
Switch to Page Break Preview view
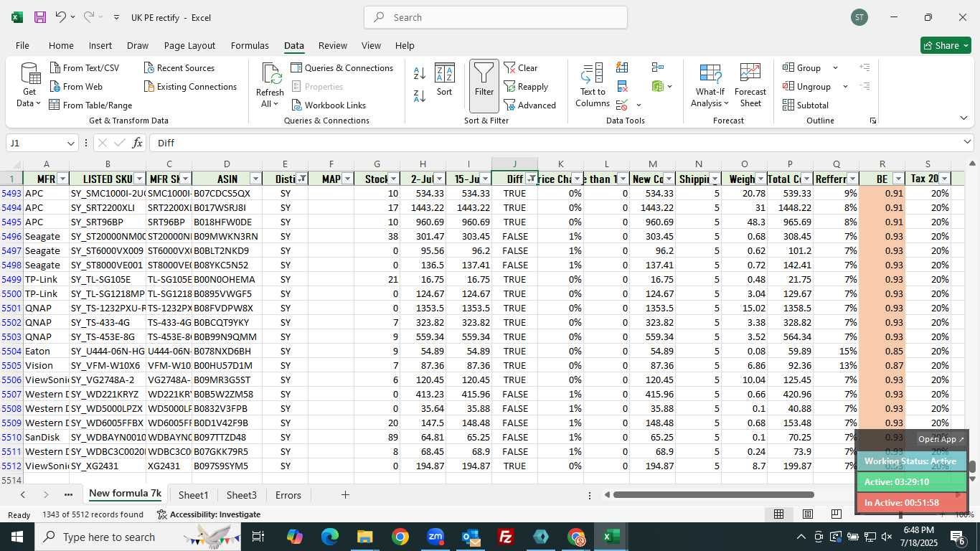(837, 514)
